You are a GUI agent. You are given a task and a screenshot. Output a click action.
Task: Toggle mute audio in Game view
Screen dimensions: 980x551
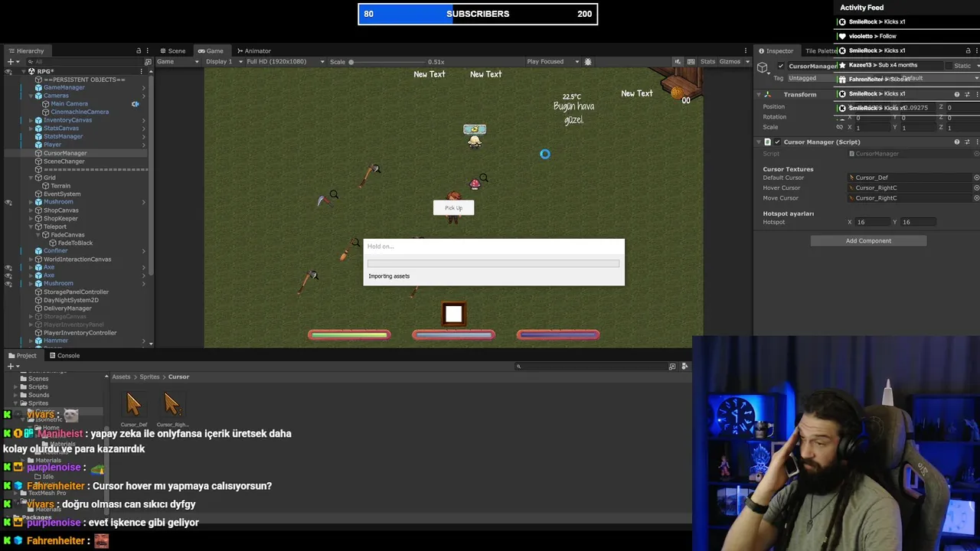click(678, 61)
